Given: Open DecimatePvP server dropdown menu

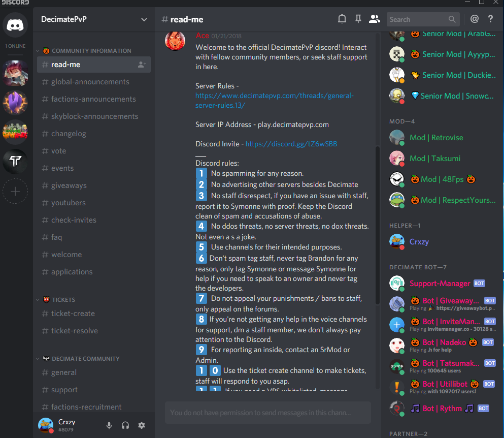Looking at the screenshot, I should pyautogui.click(x=144, y=19).
